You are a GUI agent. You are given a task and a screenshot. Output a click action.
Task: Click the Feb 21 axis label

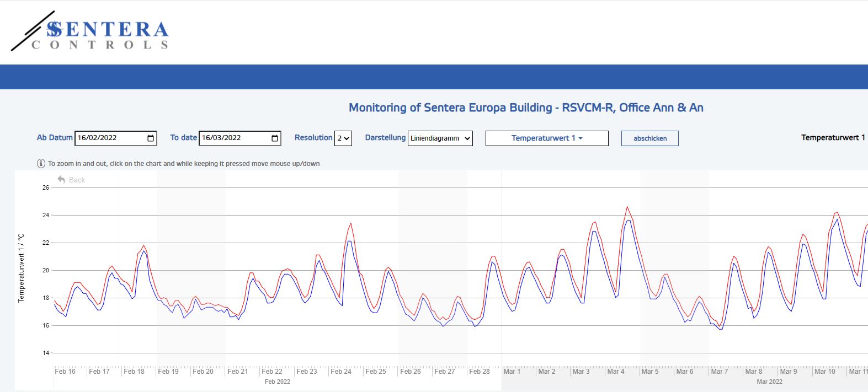point(238,372)
